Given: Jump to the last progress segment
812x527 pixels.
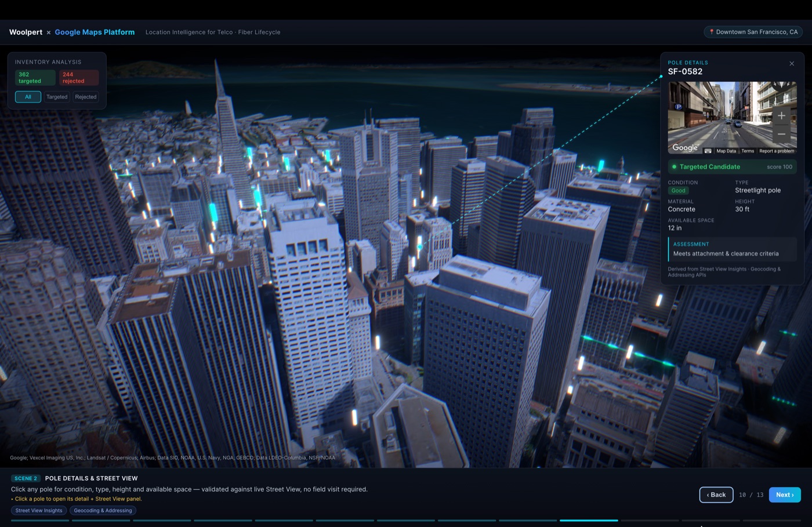Looking at the screenshot, I should pyautogui.click(x=771, y=521).
